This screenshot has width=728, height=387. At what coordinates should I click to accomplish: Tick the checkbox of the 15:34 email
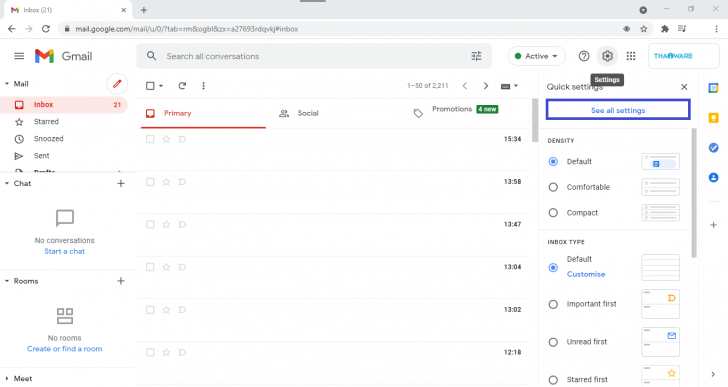[150, 139]
